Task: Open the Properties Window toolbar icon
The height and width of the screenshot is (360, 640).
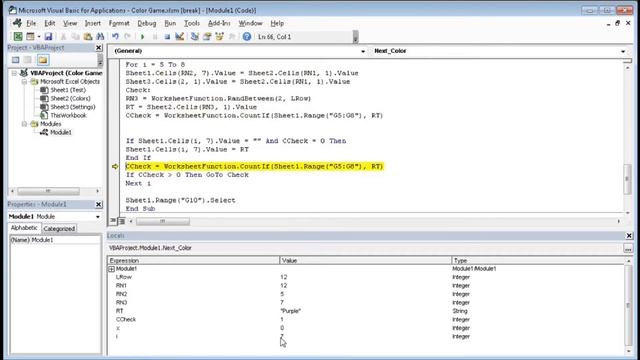Action: click(207, 37)
